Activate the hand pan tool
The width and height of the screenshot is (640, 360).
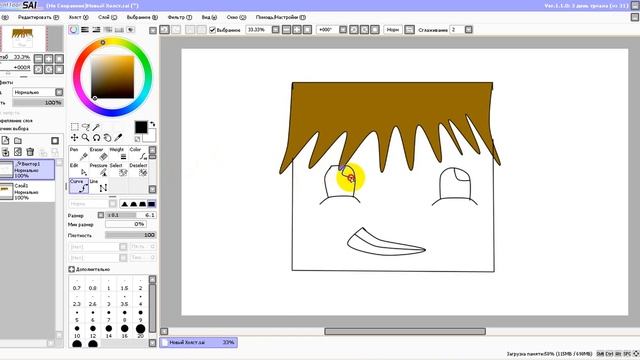tap(107, 138)
